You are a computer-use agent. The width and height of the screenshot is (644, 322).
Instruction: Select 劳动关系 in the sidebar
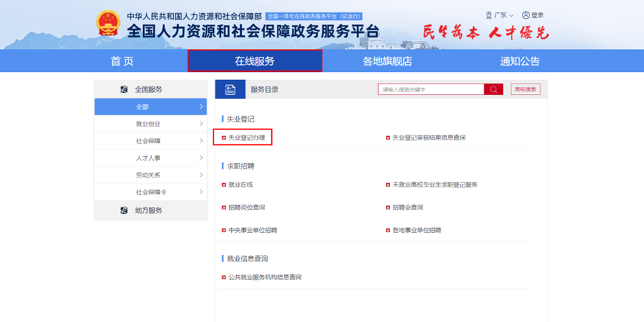(x=148, y=176)
